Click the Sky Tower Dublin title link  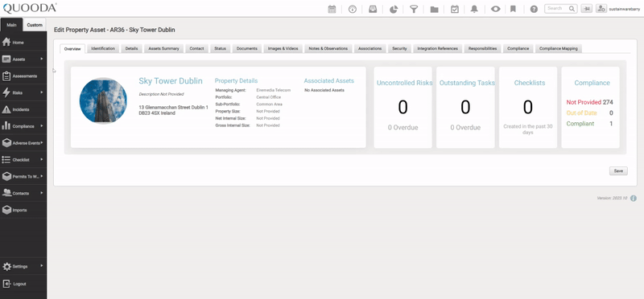[171, 81]
